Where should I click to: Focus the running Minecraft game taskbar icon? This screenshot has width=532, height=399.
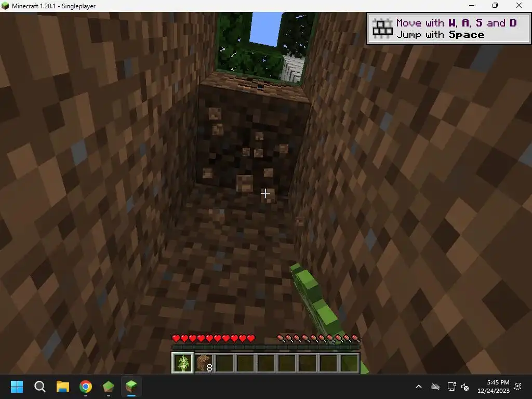(x=131, y=387)
